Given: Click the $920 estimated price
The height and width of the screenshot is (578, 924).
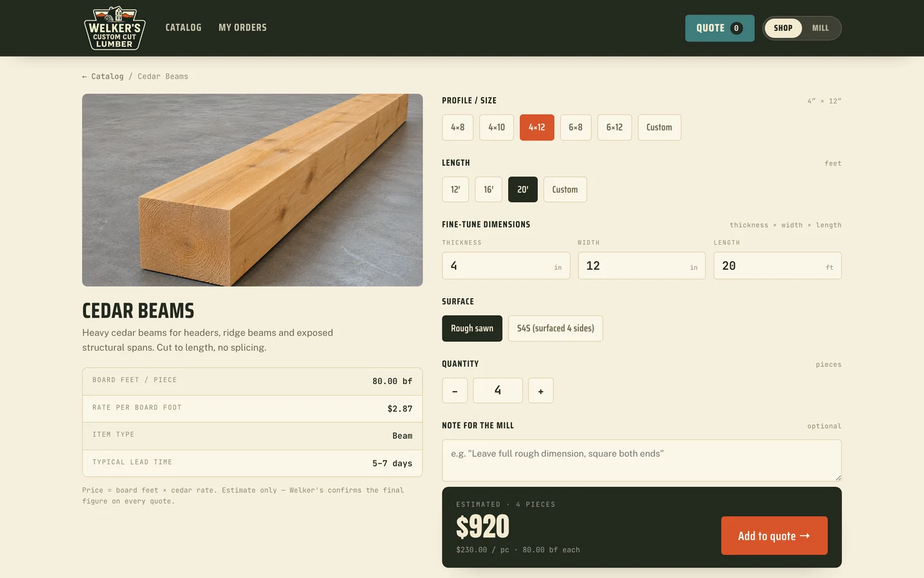Looking at the screenshot, I should tap(483, 527).
